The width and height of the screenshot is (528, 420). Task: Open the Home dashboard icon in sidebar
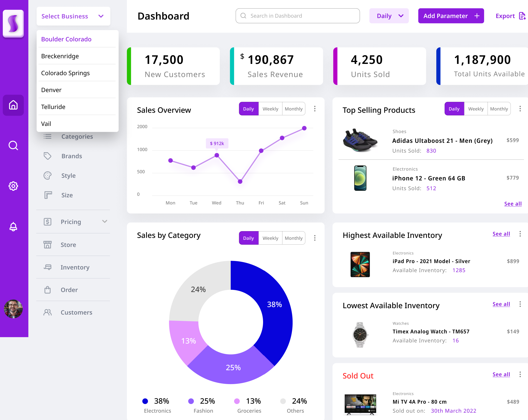[x=13, y=105]
